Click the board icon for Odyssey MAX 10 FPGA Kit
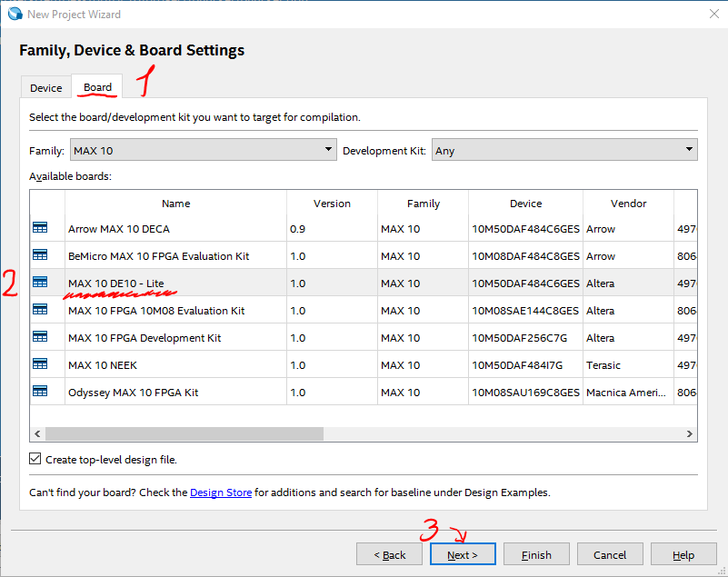The height and width of the screenshot is (577, 728). point(40,392)
